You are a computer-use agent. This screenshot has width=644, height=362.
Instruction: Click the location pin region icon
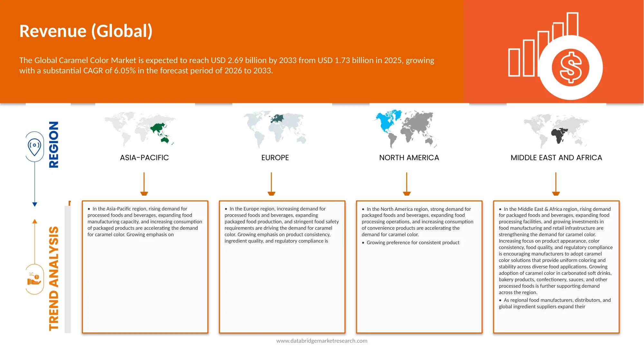(34, 147)
